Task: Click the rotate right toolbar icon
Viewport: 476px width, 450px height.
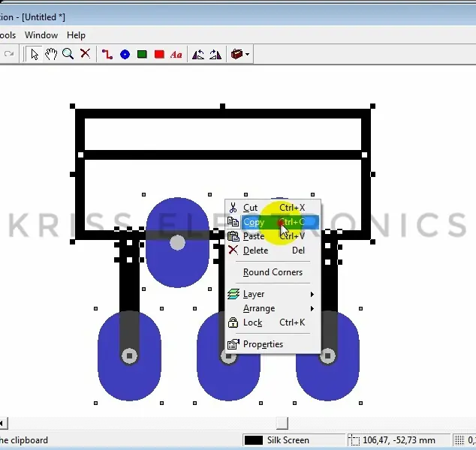Action: pyautogui.click(x=215, y=55)
